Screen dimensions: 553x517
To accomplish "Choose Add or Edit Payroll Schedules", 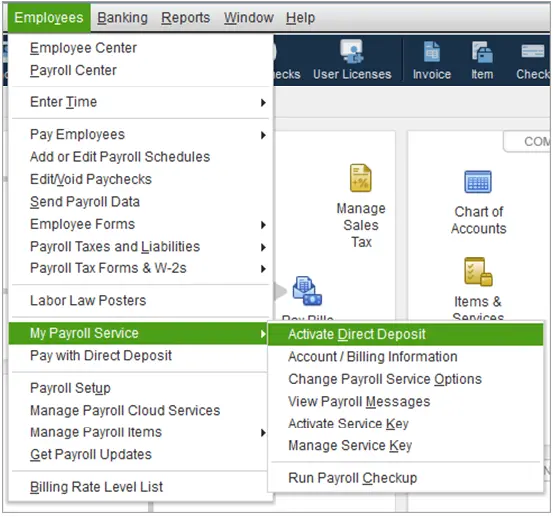I will (140, 157).
